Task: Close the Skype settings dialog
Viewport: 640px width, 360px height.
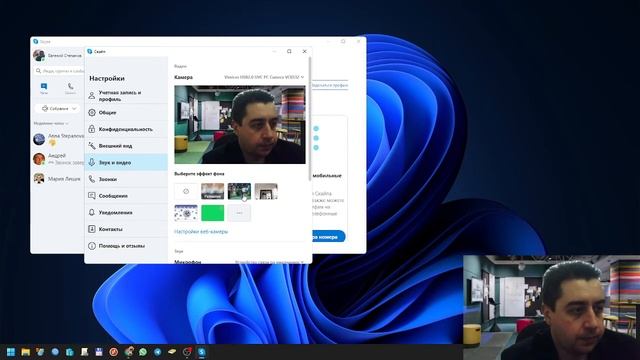Action: [304, 51]
